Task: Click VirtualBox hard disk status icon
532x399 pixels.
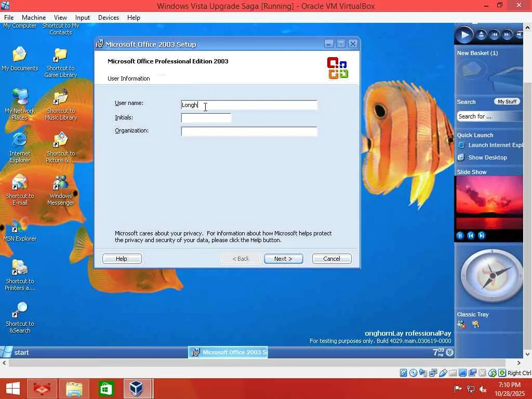Action: pyautogui.click(x=403, y=373)
